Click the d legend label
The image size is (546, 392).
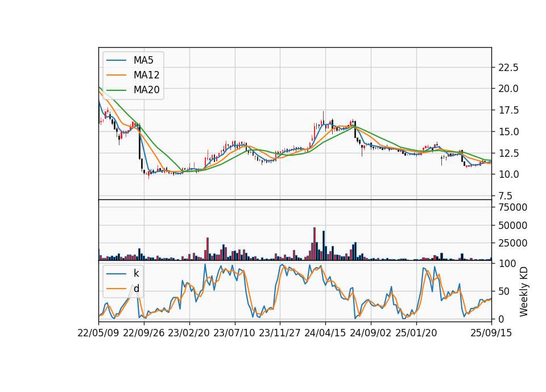tap(136, 289)
